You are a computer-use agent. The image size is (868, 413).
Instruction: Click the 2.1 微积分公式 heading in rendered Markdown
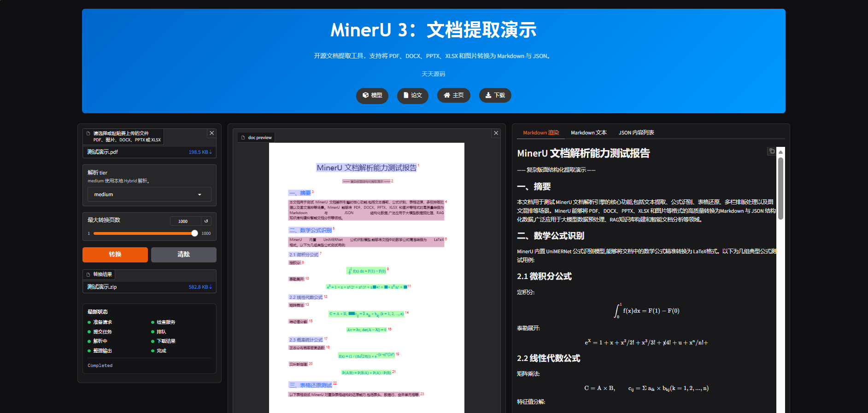point(544,276)
